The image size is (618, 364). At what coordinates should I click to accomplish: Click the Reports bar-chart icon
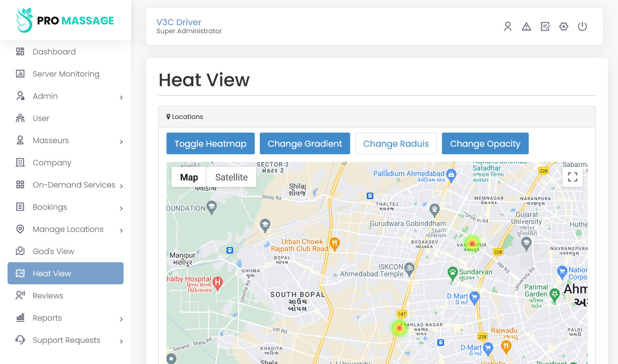[x=20, y=318]
